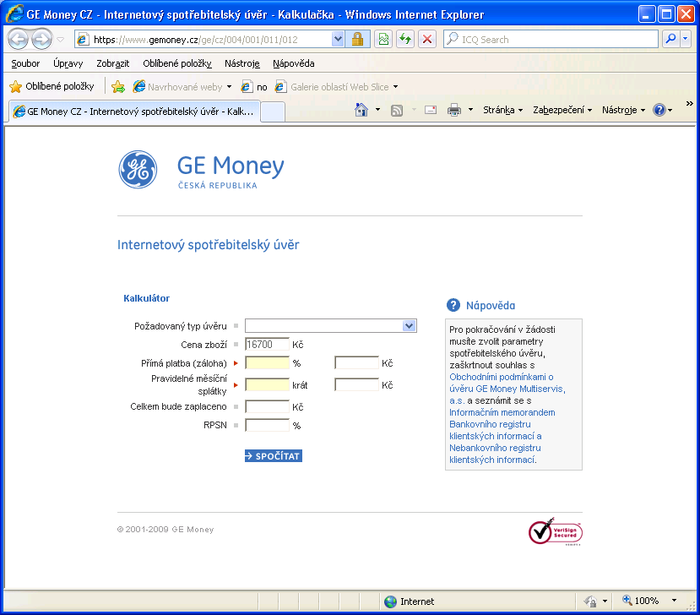Click Add to Favorites bar star icon
The image size is (700, 615).
(x=118, y=87)
